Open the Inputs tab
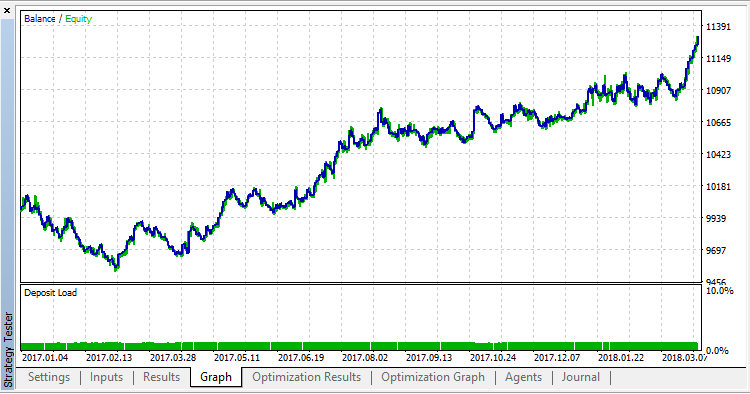Viewport: 750px width, 394px height. (106, 377)
